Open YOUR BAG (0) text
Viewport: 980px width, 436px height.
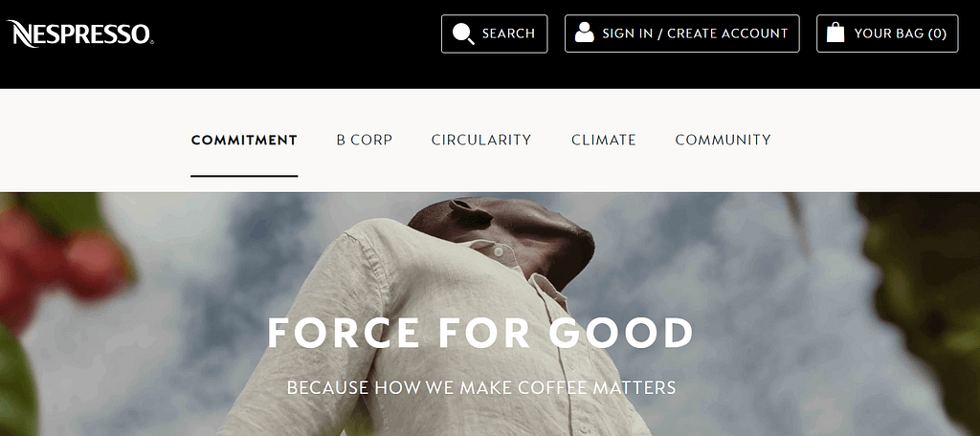click(900, 33)
